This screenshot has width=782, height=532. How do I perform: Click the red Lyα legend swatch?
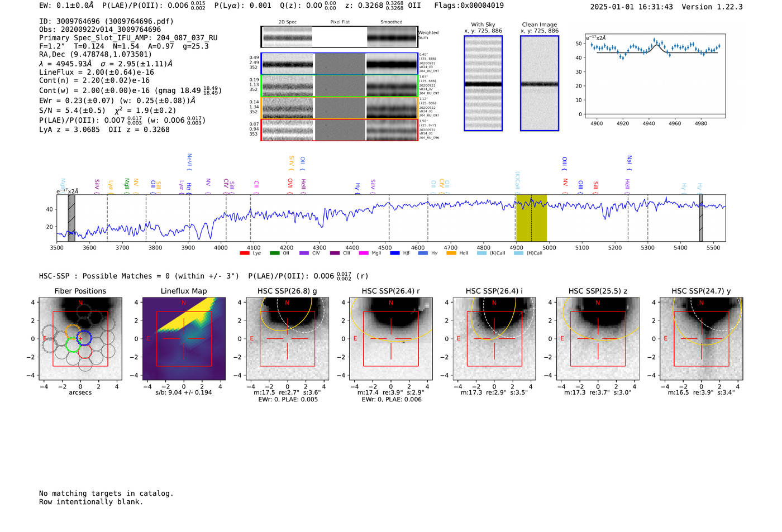(244, 253)
